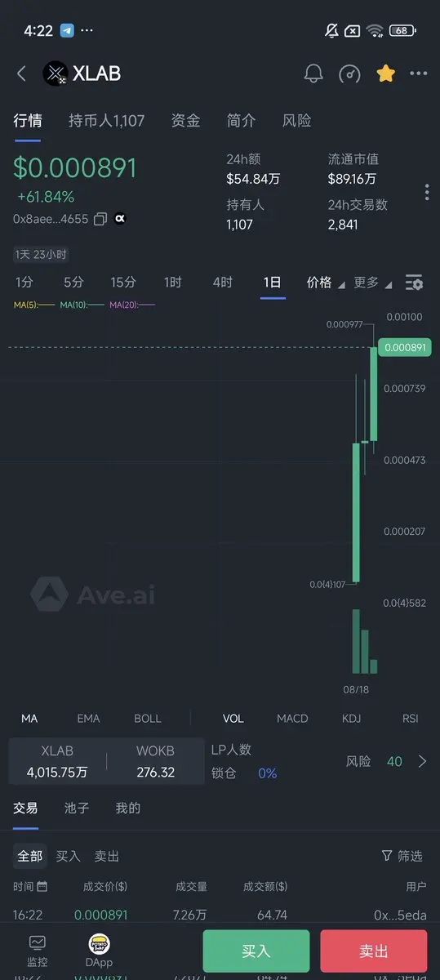Open the 监控 monitor icon
Viewport: 440px width, 980px height.
[38, 951]
